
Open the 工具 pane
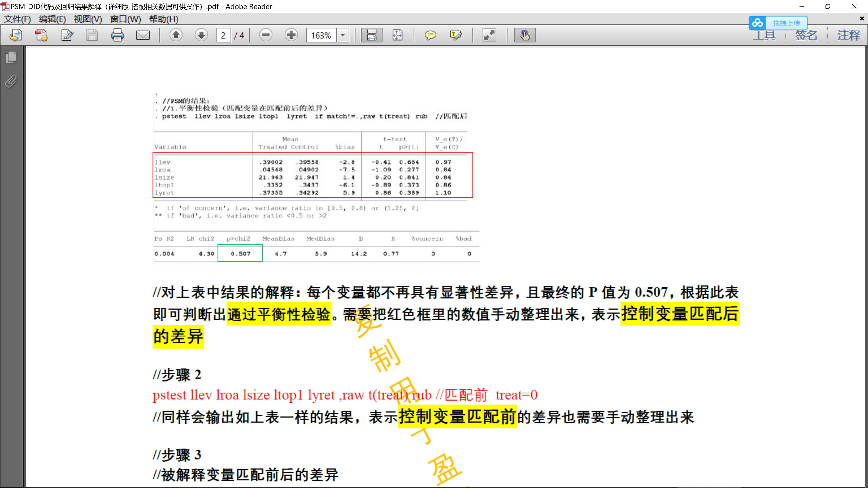764,36
